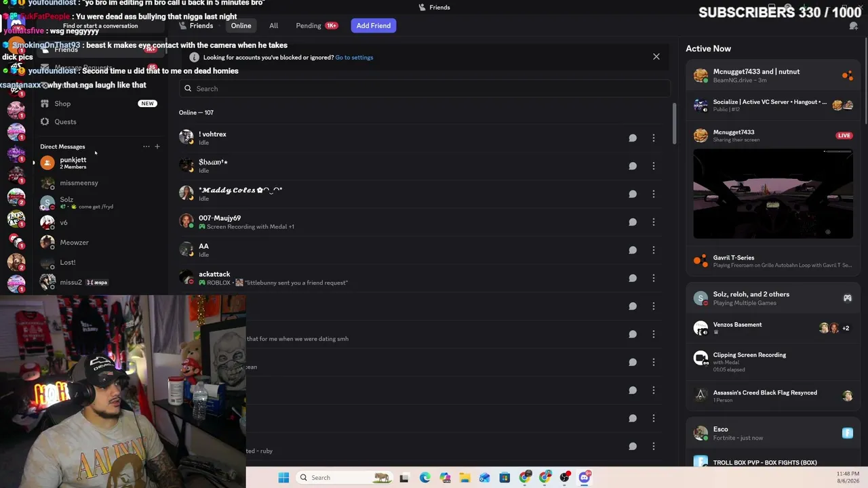Open DM with Lost!

pyautogui.click(x=98, y=262)
